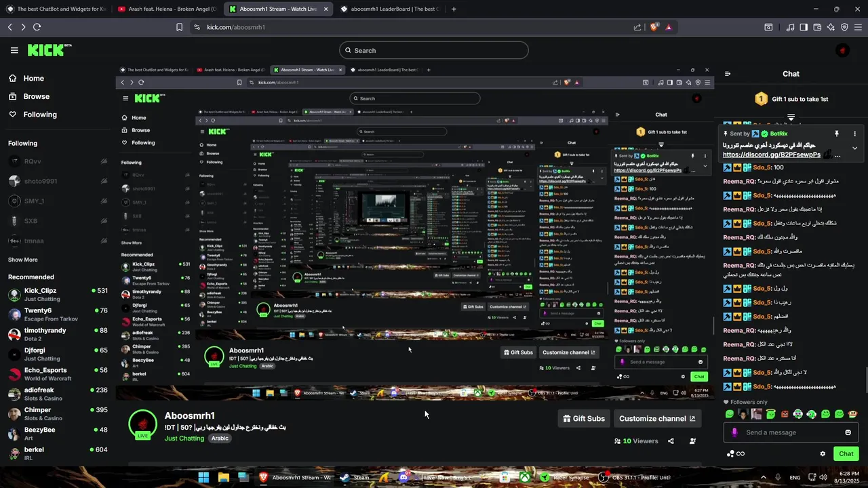
Task: Click the Gift Subs button
Action: 584,418
